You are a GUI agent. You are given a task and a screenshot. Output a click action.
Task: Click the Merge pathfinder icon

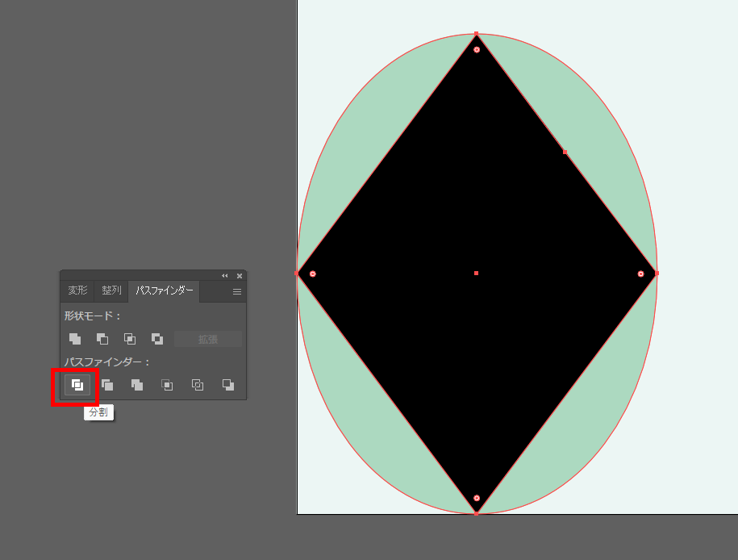[x=137, y=385]
